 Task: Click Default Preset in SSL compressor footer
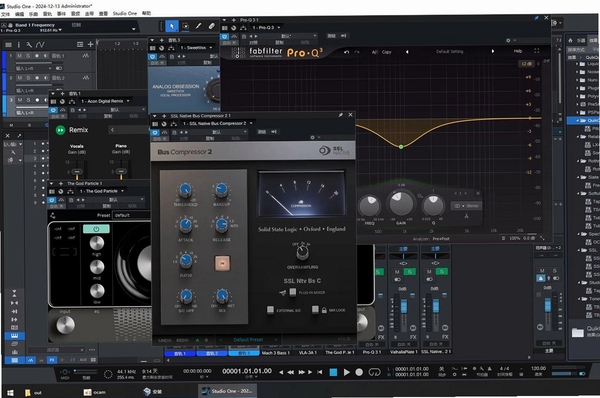coord(248,340)
